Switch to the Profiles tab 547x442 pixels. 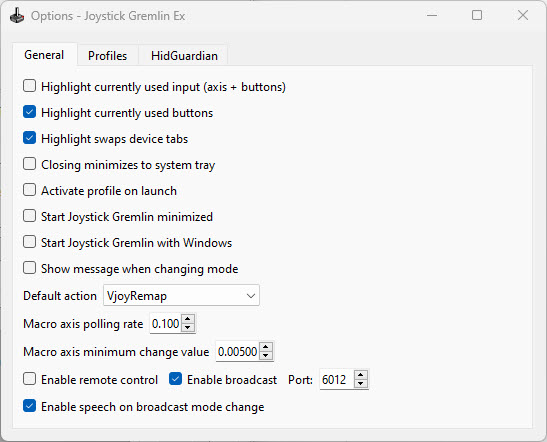(107, 55)
